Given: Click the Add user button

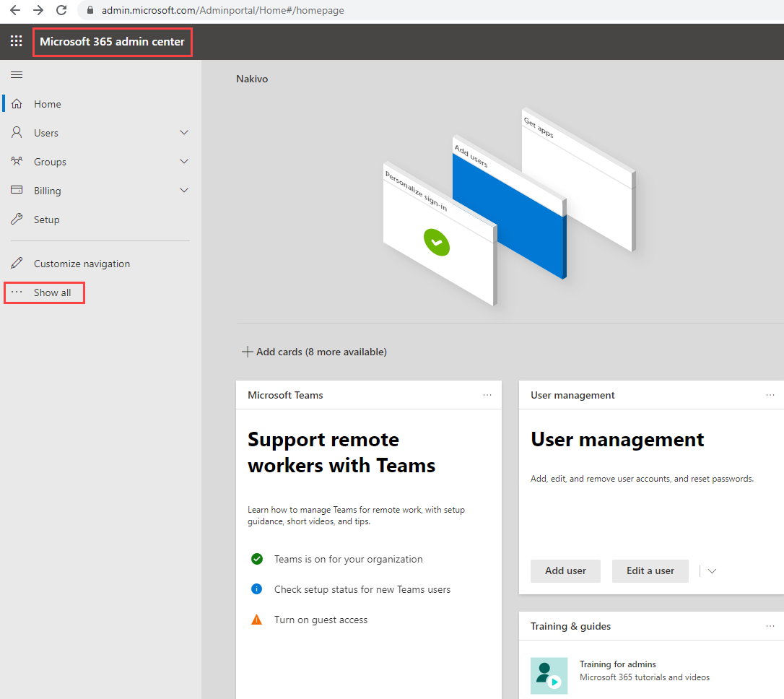Looking at the screenshot, I should 565,570.
